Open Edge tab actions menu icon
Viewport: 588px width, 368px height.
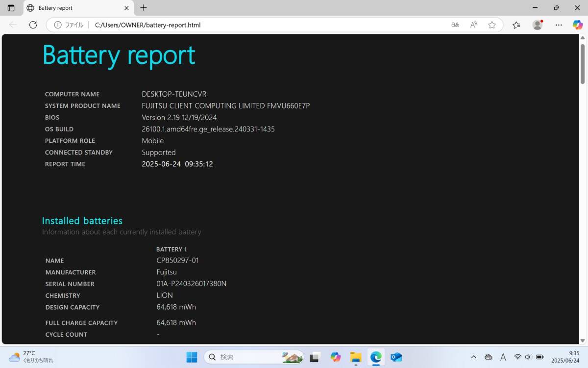click(x=11, y=8)
